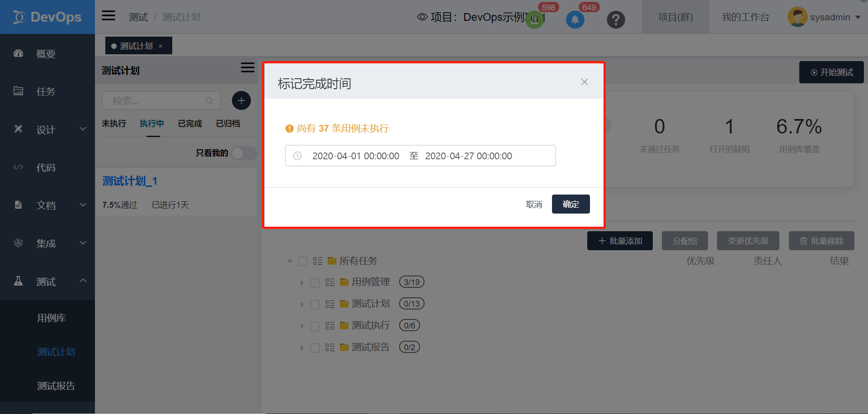Open the test plan panel list menu icon
This screenshot has width=868, height=414.
click(x=248, y=67)
